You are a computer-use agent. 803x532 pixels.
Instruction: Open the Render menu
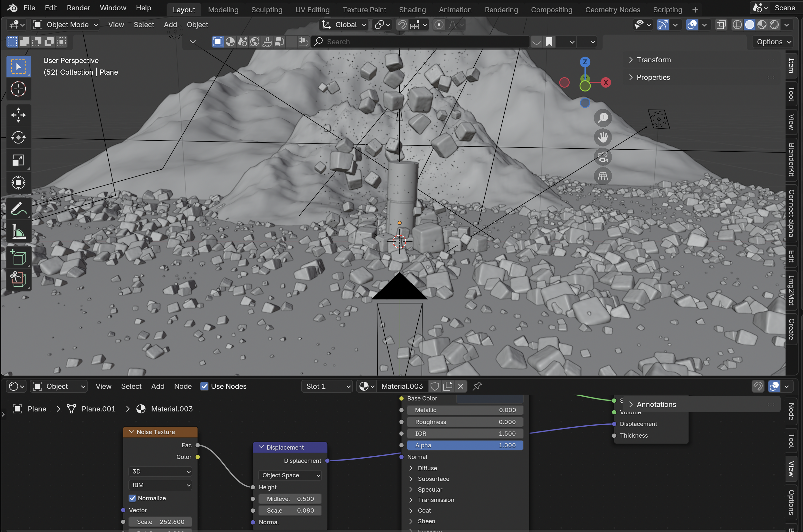(78, 8)
